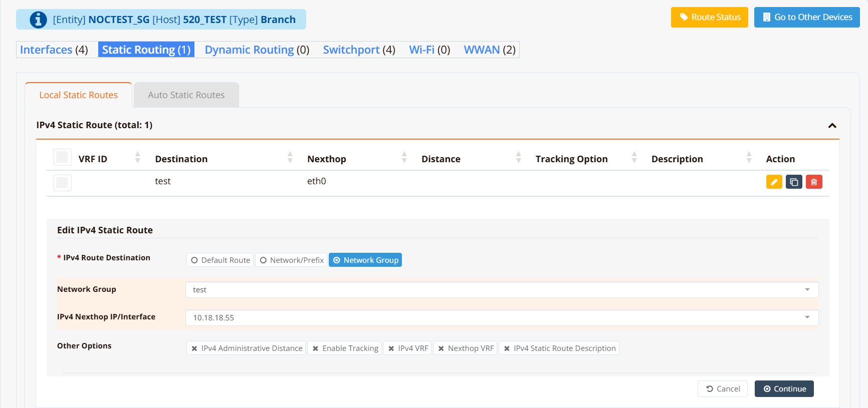
Task: Check the select-all checkbox in table header
Action: click(x=62, y=157)
